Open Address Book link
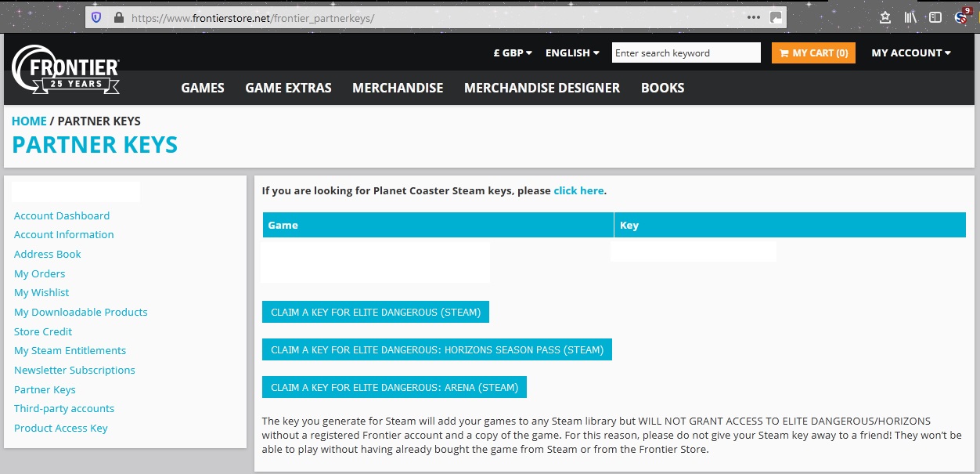Viewport: 980px width, 474px height. coord(48,254)
